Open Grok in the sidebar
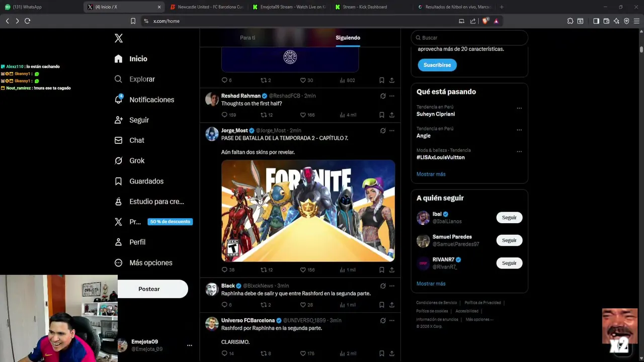The height and width of the screenshot is (362, 644). (129, 161)
